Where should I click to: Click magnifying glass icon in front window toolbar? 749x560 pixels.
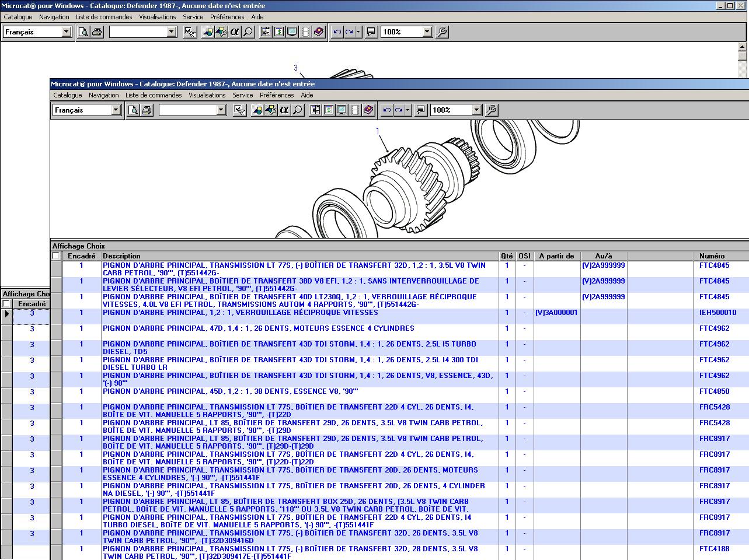[x=298, y=110]
